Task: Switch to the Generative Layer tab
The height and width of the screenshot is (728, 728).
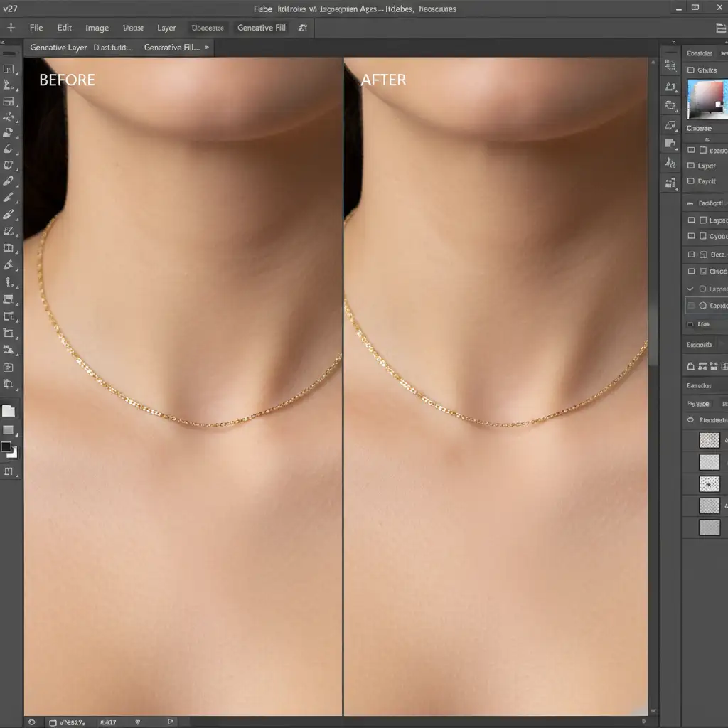Action: [58, 48]
